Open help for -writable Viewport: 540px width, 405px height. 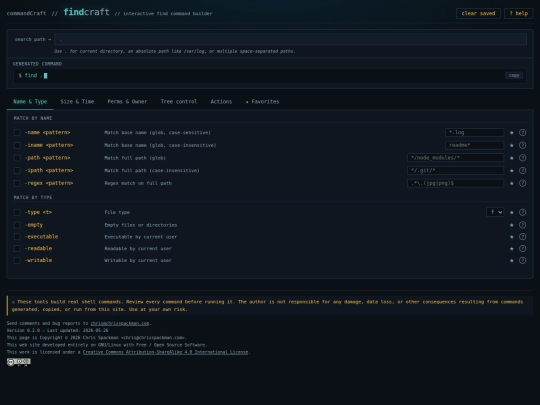coord(522,261)
